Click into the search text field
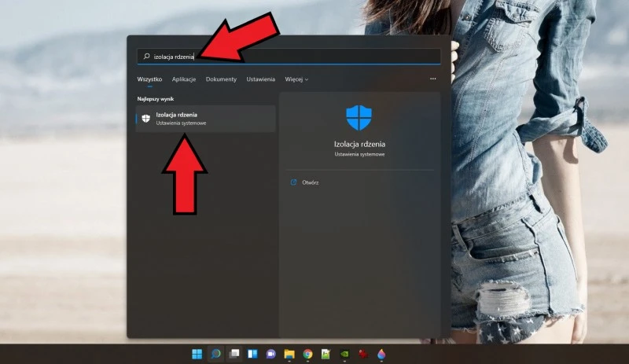The width and height of the screenshot is (629, 364). (x=289, y=57)
